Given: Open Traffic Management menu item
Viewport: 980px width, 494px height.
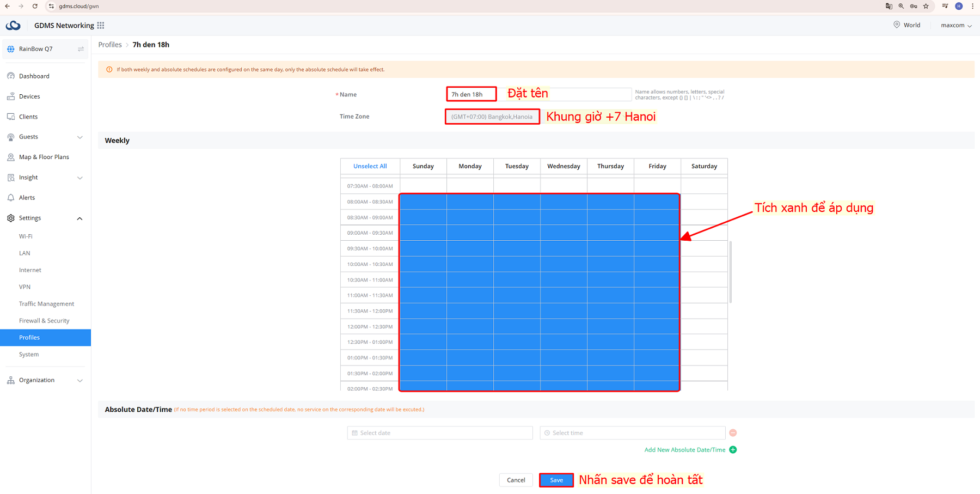Looking at the screenshot, I should (46, 304).
